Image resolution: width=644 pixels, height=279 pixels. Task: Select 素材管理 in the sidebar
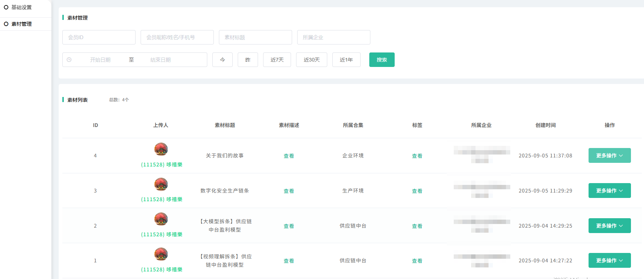[x=21, y=24]
